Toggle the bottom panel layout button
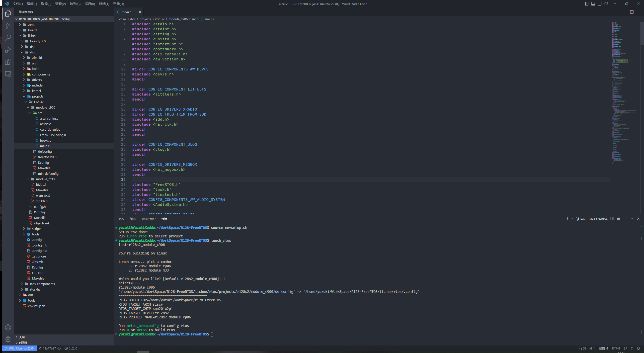This screenshot has width=644, height=353. [593, 4]
